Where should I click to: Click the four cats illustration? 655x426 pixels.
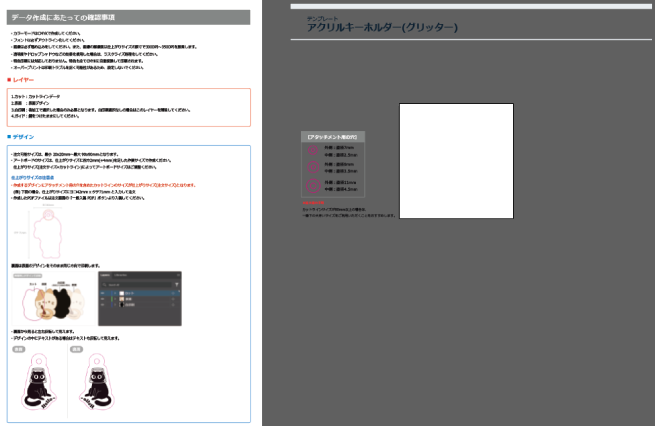coord(50,298)
